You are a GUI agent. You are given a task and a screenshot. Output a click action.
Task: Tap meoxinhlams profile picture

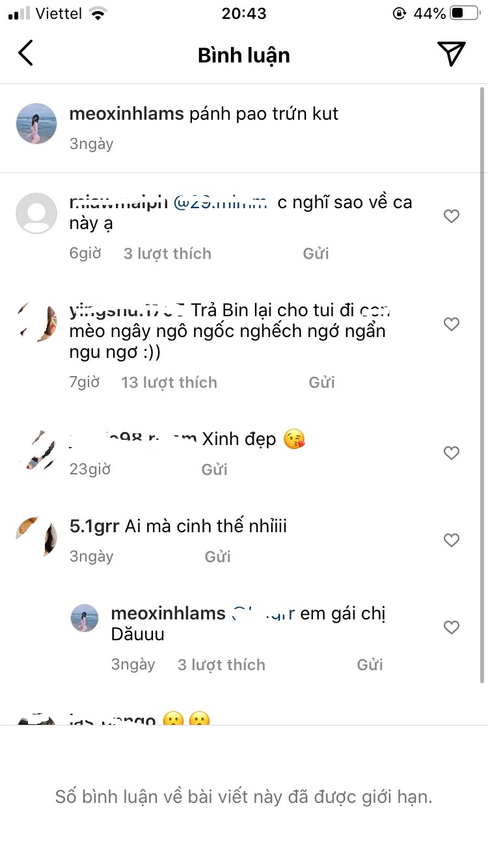[36, 123]
